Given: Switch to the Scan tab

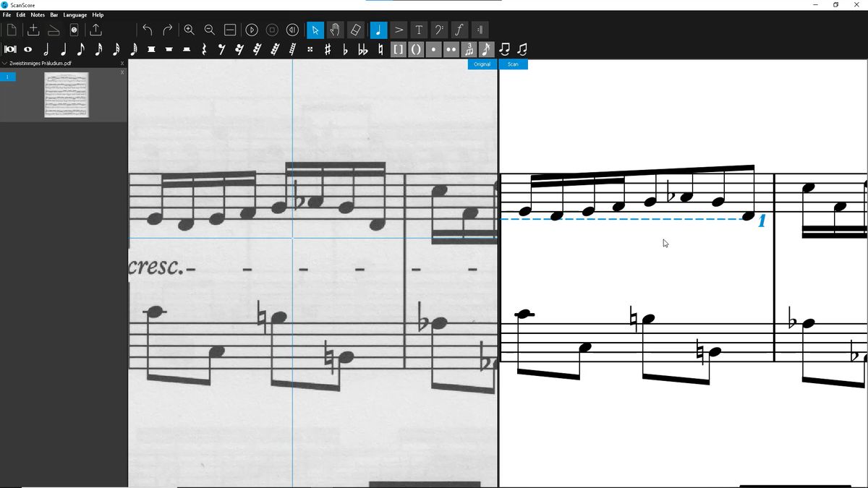Looking at the screenshot, I should (513, 64).
